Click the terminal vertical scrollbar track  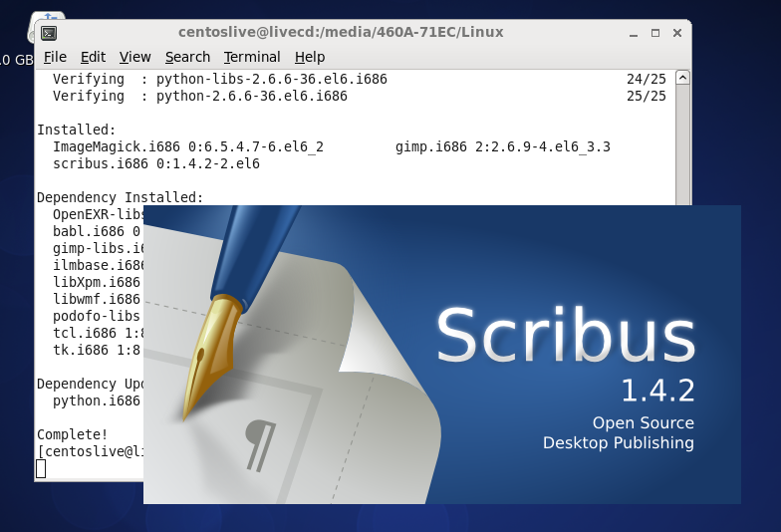click(683, 144)
